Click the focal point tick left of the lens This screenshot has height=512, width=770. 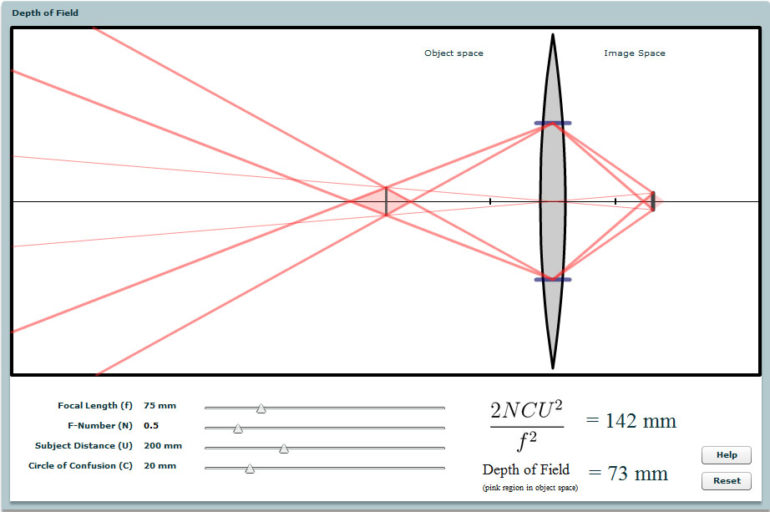490,202
